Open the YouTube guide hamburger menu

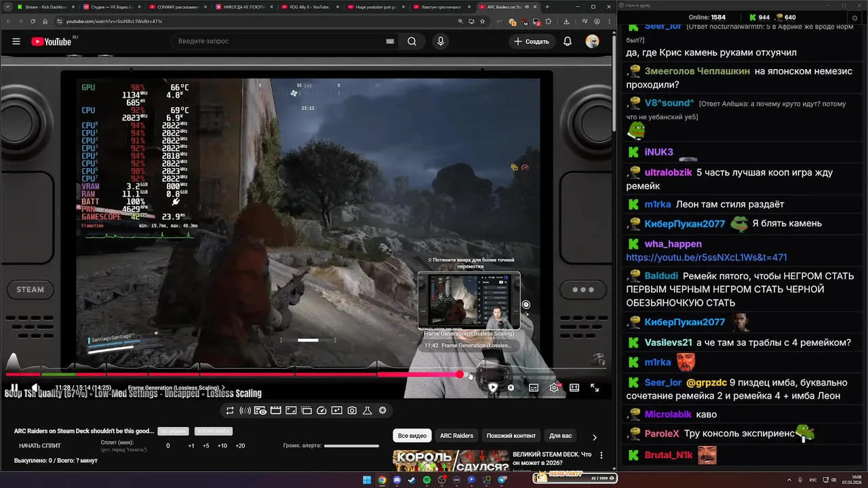16,41
